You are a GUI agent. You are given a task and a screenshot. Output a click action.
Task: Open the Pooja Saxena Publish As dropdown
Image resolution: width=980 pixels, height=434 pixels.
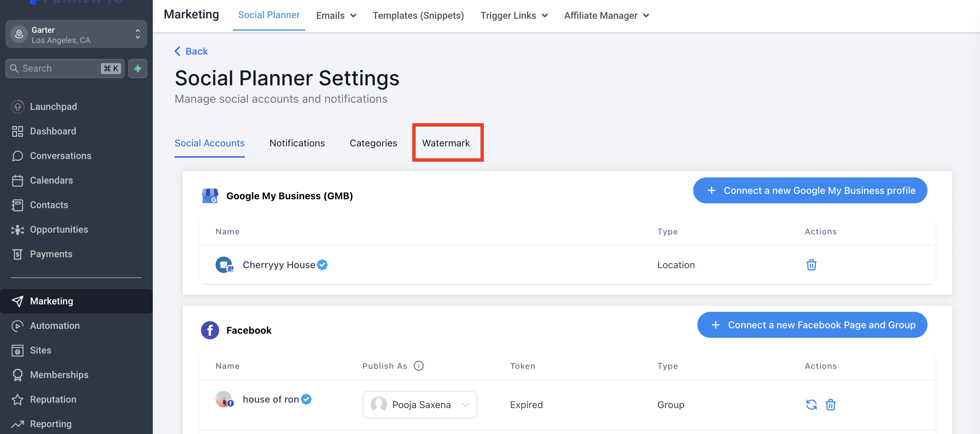(420, 404)
